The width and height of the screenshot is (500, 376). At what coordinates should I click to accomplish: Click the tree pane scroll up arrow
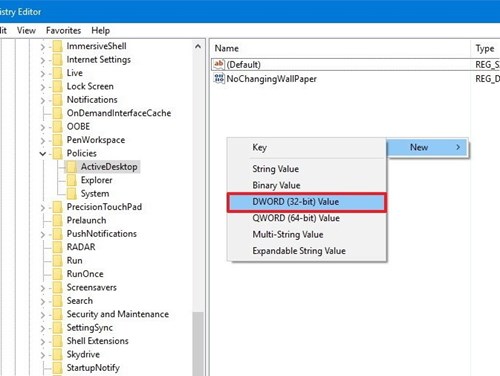click(x=198, y=47)
